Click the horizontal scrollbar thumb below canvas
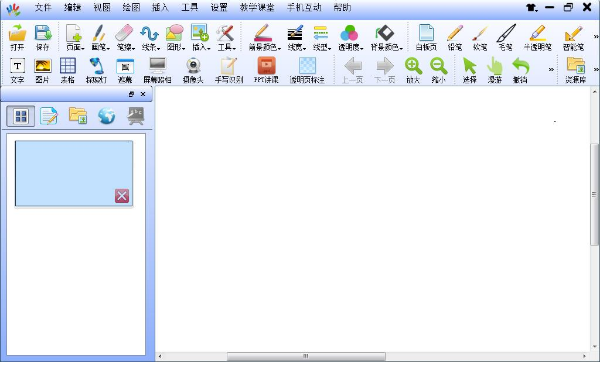The image size is (600, 366). [x=306, y=356]
